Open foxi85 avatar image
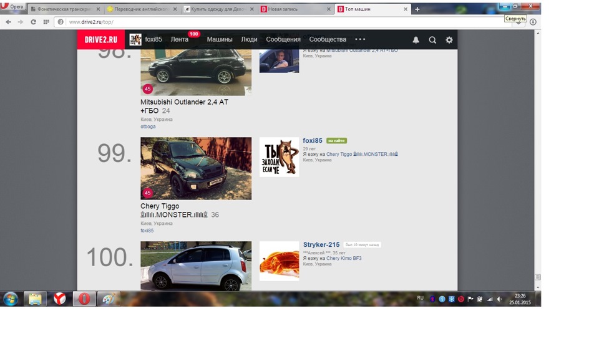The height and width of the screenshot is (364, 599). (280, 157)
